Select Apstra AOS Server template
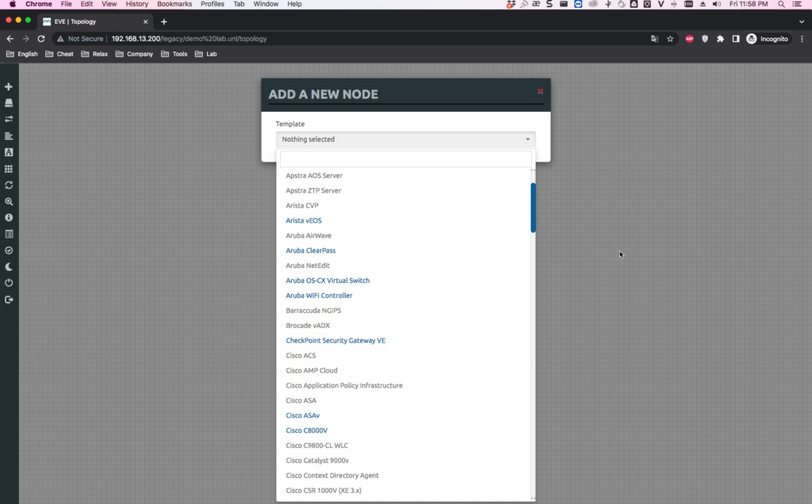Screen dimensions: 812x504 coord(314,175)
